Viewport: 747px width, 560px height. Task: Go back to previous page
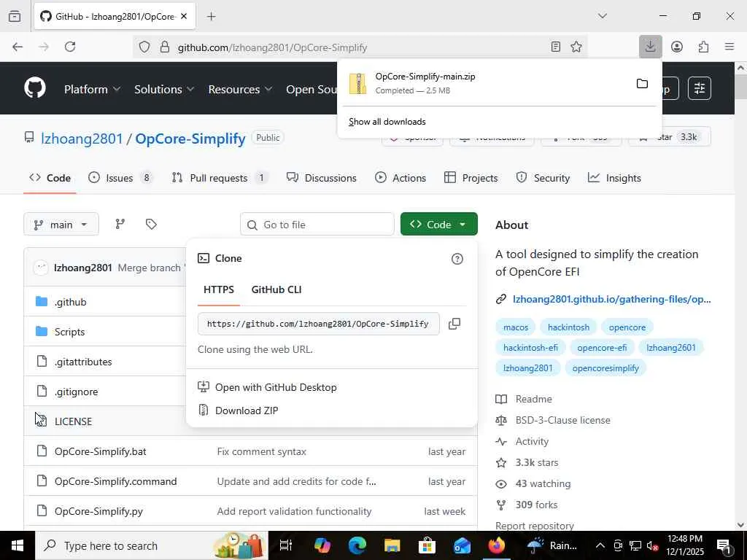point(18,47)
